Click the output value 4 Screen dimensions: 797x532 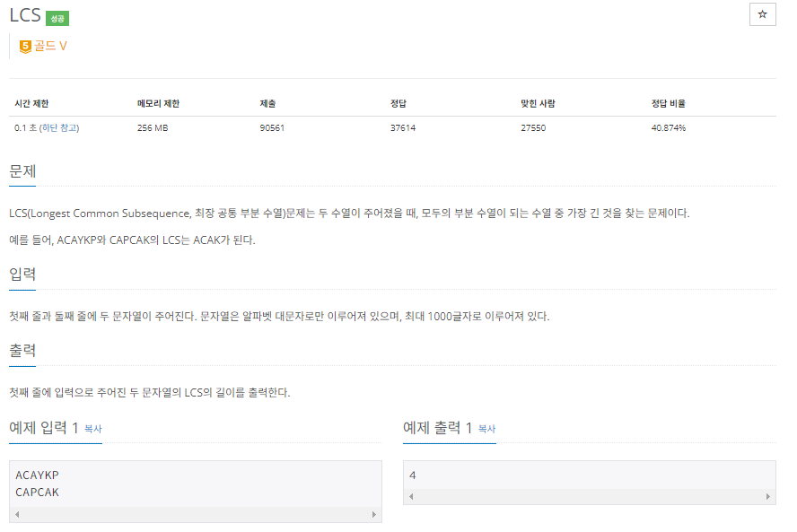(413, 475)
